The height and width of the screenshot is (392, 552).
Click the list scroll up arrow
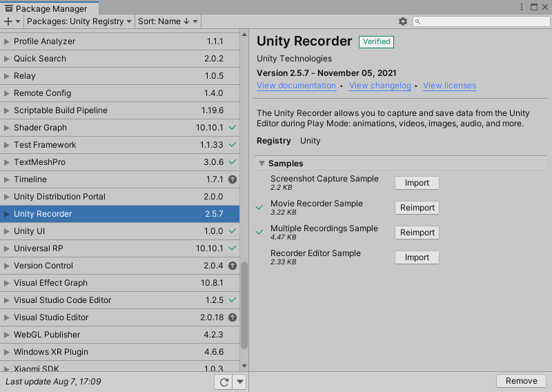pyautogui.click(x=244, y=35)
